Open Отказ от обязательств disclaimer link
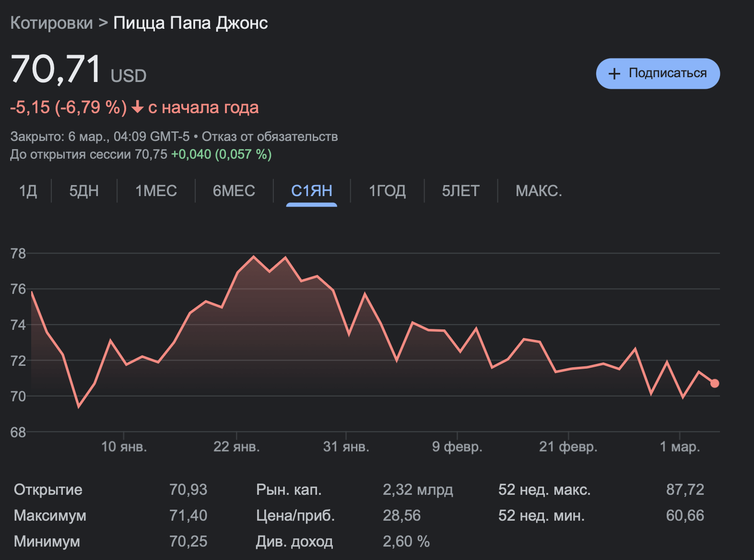The width and height of the screenshot is (754, 560). [270, 137]
